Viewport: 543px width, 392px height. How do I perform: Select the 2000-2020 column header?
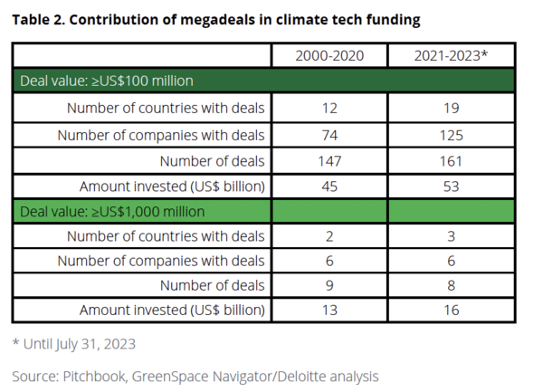[x=329, y=55]
